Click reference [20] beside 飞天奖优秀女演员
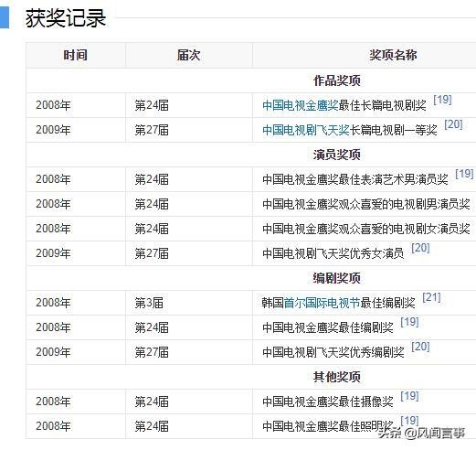This screenshot has width=476, height=450. click(x=420, y=248)
